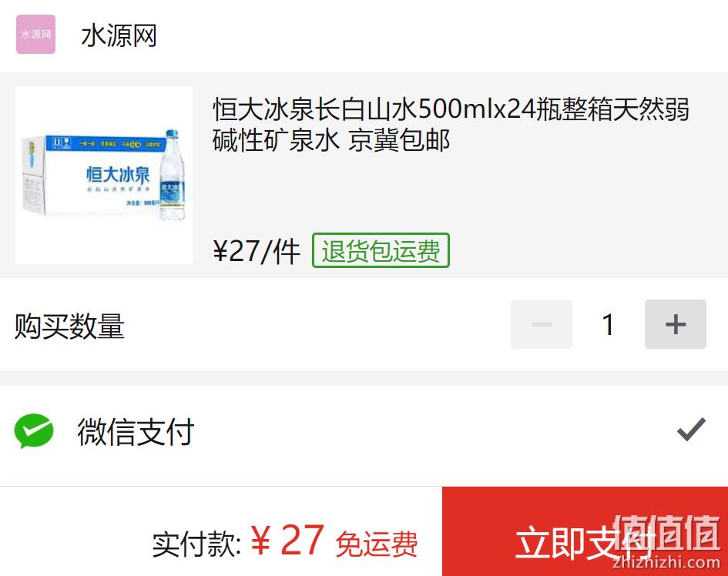Increase quantity with the plus button
728x576 pixels.
[676, 324]
